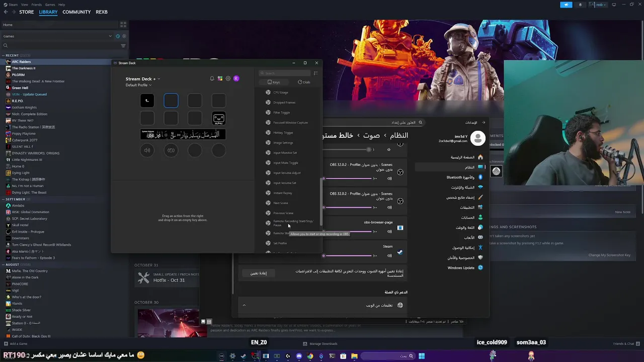Open Chrome from the taskbar
Screen dimensions: 644x362
[x=310, y=356]
